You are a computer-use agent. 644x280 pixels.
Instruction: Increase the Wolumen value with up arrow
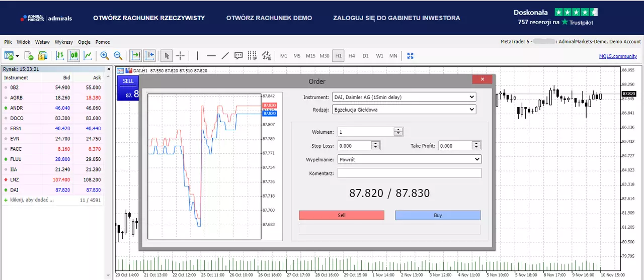[x=398, y=130]
